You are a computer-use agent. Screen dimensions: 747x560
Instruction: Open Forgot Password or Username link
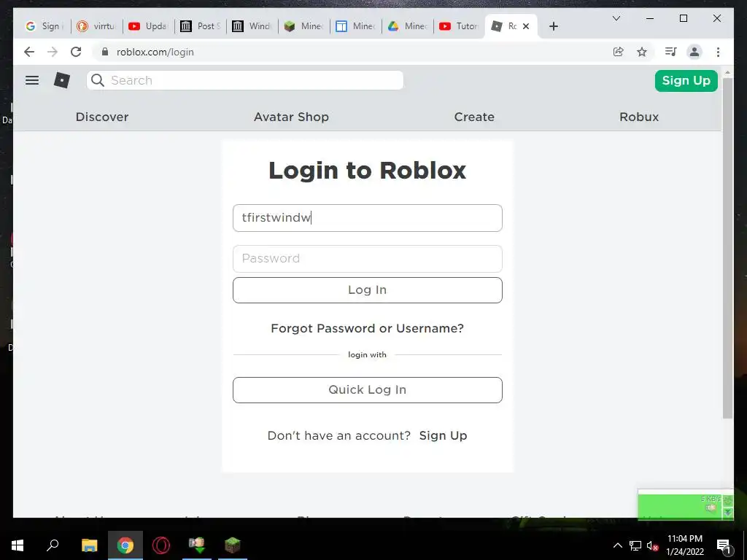pos(368,328)
